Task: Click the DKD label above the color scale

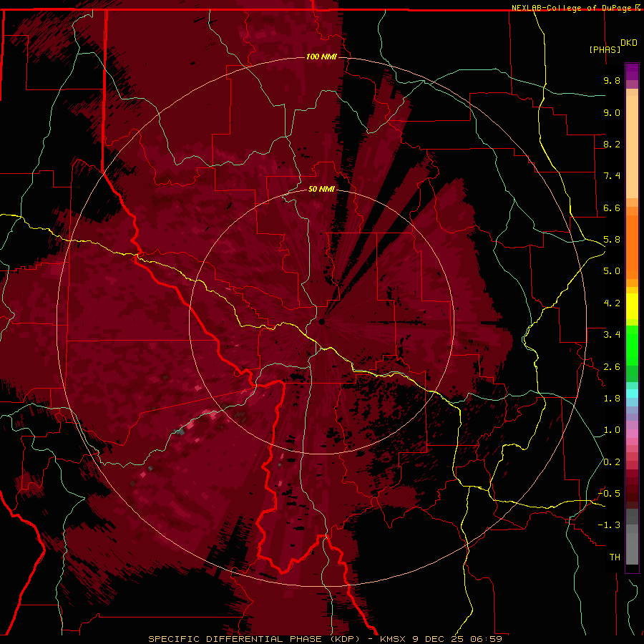Action: (629, 43)
